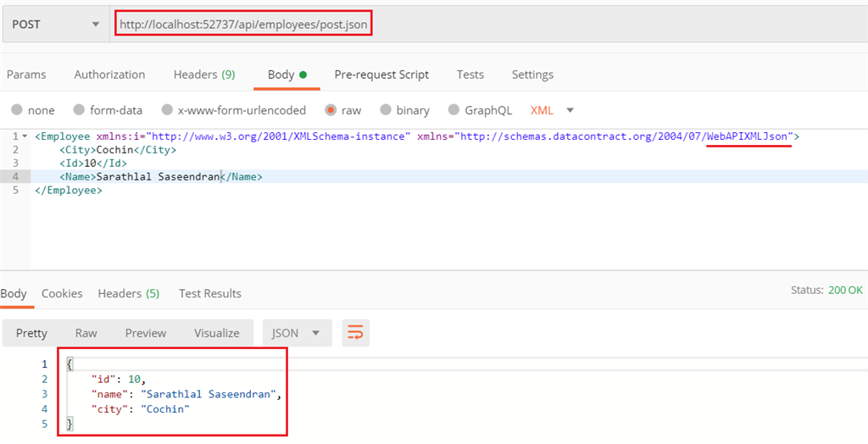Show the Preview response view
The width and height of the screenshot is (868, 444).
[146, 333]
